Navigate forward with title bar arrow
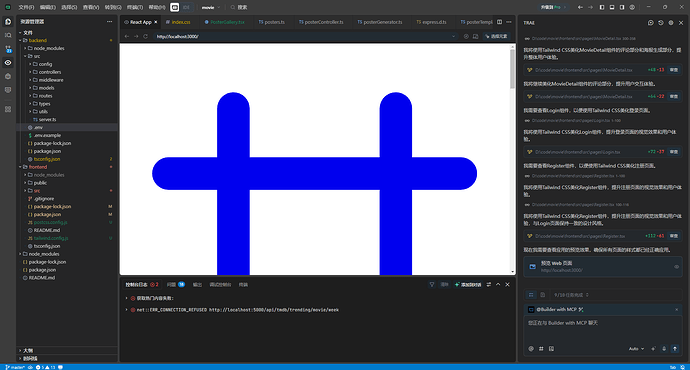 tap(591, 7)
